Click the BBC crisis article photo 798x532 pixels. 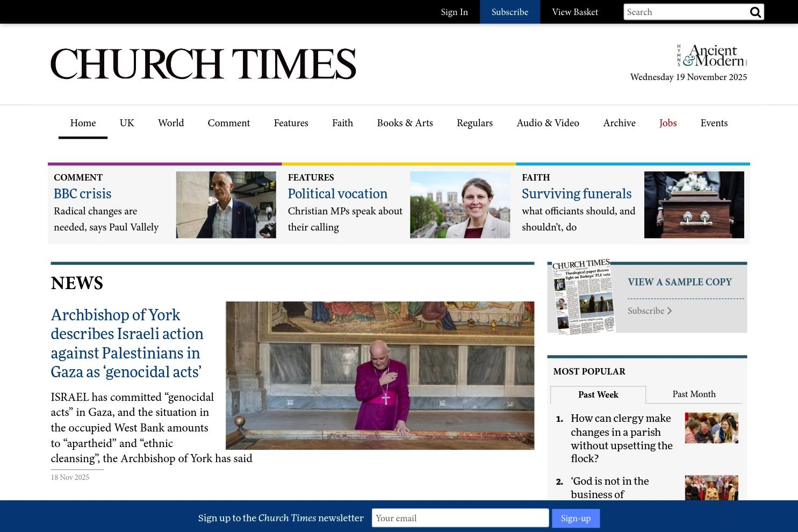click(x=226, y=205)
